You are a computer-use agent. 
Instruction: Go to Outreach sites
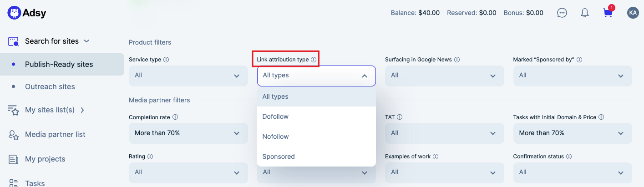pos(50,86)
